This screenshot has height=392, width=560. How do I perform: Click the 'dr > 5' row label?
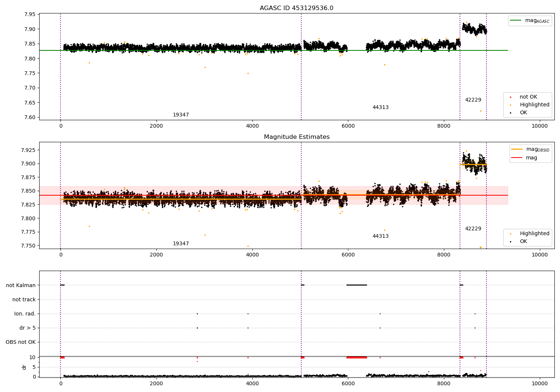pyautogui.click(x=28, y=328)
